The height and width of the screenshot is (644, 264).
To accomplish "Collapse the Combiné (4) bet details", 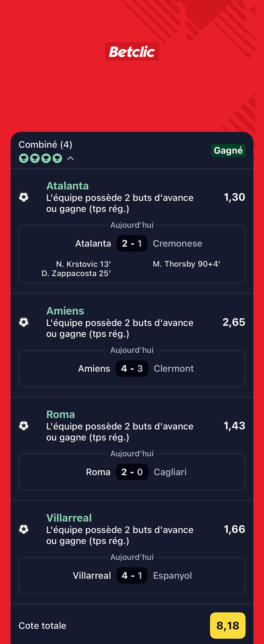I will [x=70, y=158].
